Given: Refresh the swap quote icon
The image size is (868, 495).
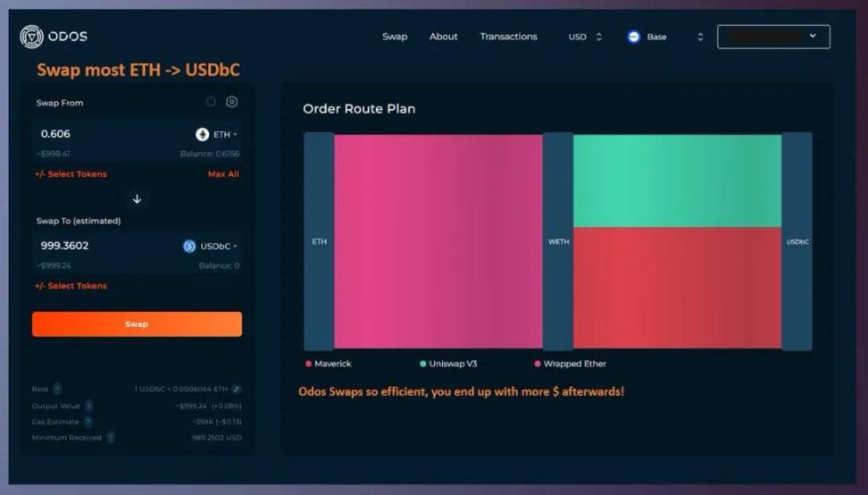Looking at the screenshot, I should (211, 102).
